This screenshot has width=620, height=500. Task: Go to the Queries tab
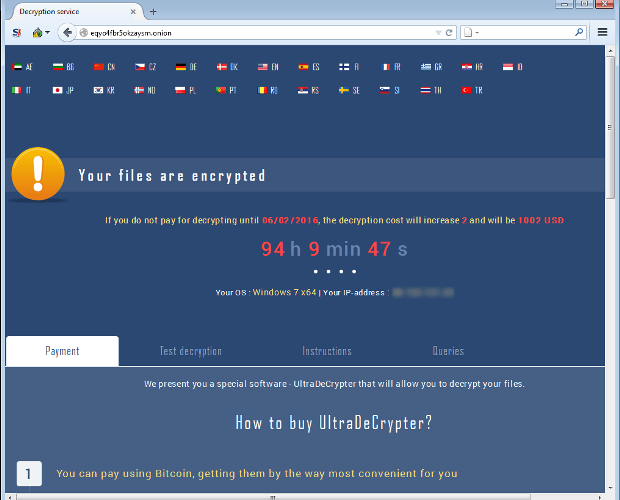click(x=448, y=351)
